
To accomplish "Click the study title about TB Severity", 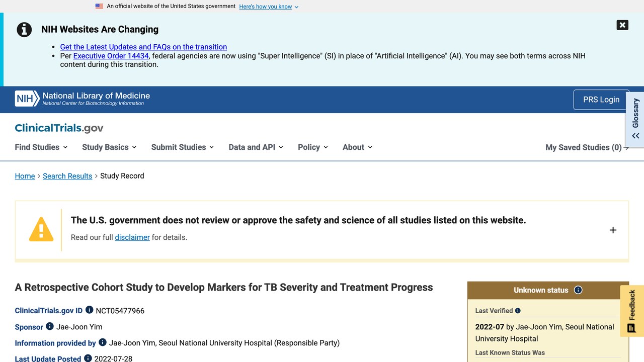I will (x=224, y=288).
